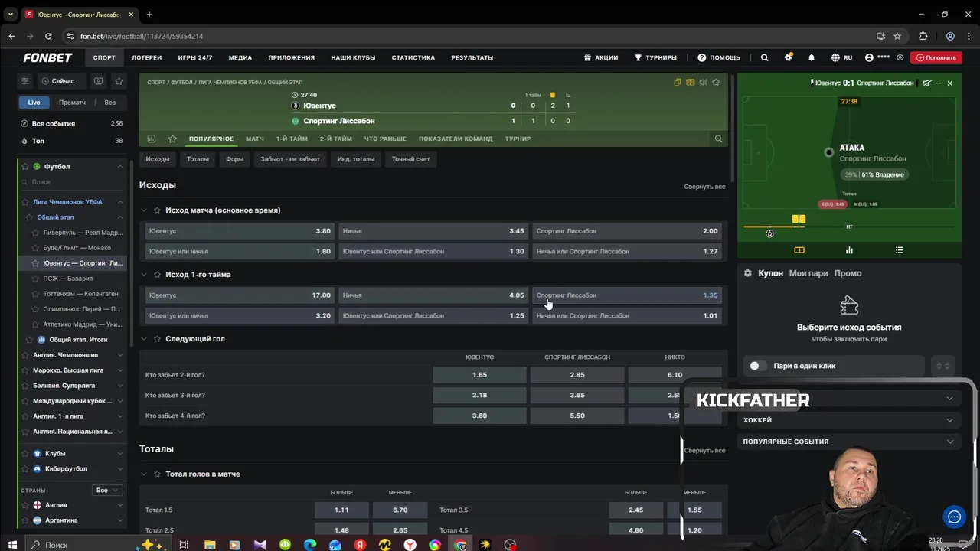
Task: Favorite the Тотал голов в матче star
Action: [x=158, y=474]
